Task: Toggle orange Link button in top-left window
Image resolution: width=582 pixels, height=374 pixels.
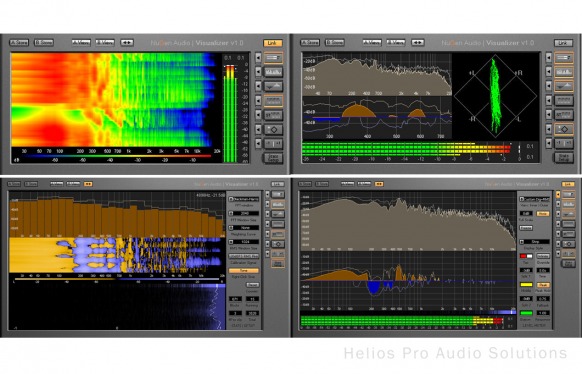Action: [272, 43]
